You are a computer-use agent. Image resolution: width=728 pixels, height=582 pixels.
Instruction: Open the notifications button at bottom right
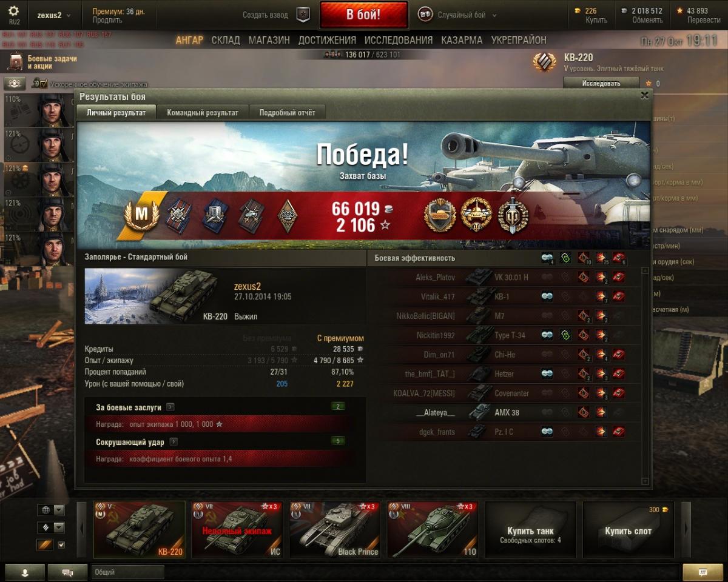click(x=703, y=572)
